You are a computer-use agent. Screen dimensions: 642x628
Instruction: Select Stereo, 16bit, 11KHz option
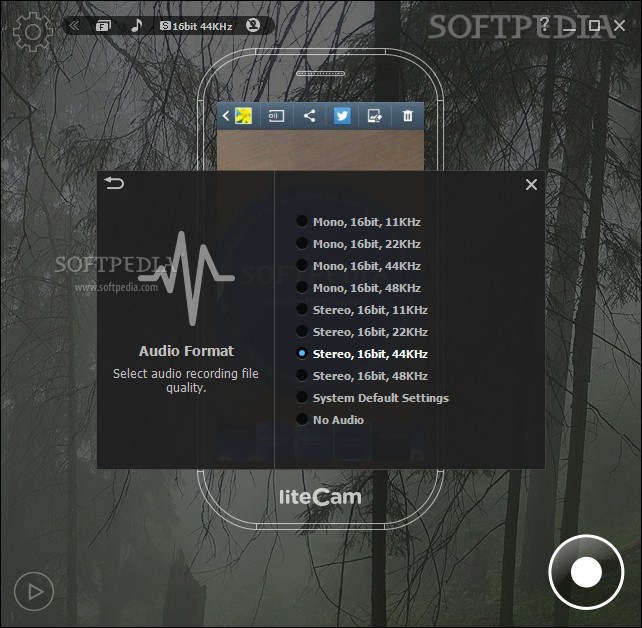tap(362, 310)
